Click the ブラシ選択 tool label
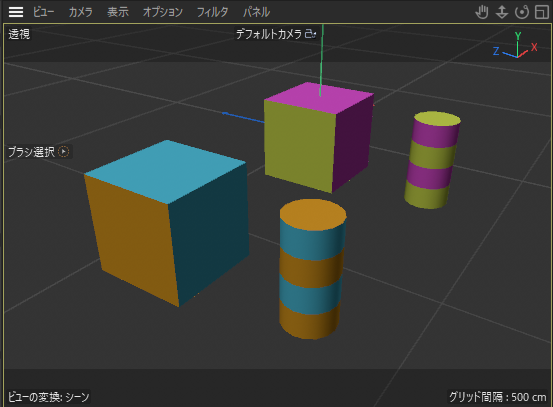Viewport: 553px width, 407px height. click(x=31, y=152)
